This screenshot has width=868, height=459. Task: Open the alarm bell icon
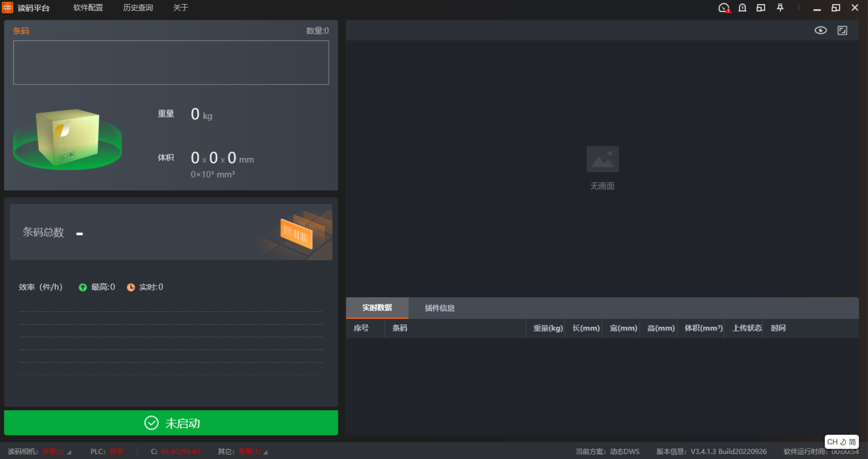coord(743,8)
